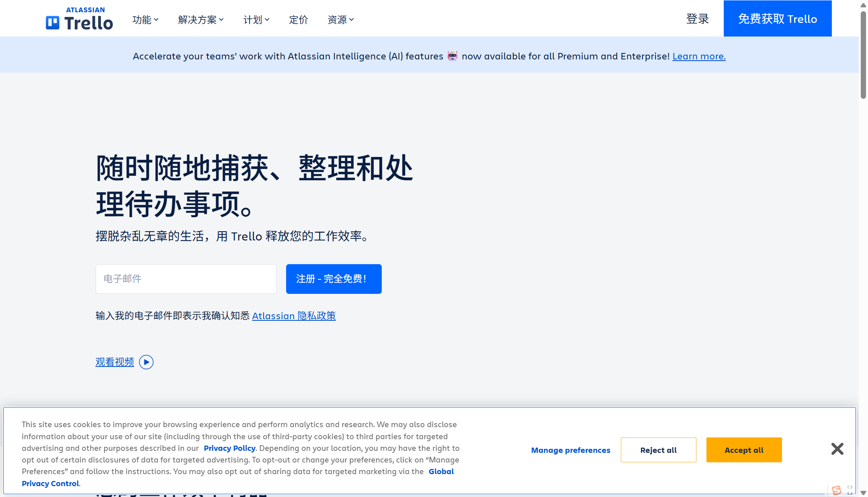Open Atlassian 隐私政策 link

(x=294, y=316)
